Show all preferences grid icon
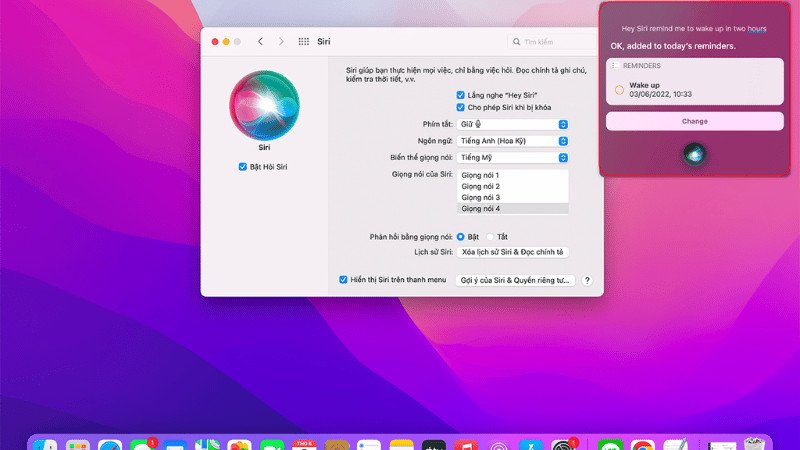The width and height of the screenshot is (800, 450). (304, 41)
